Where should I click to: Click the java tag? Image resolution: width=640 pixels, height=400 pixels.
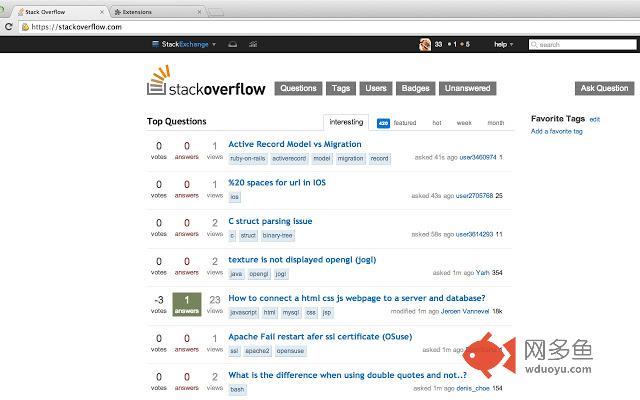pos(236,274)
